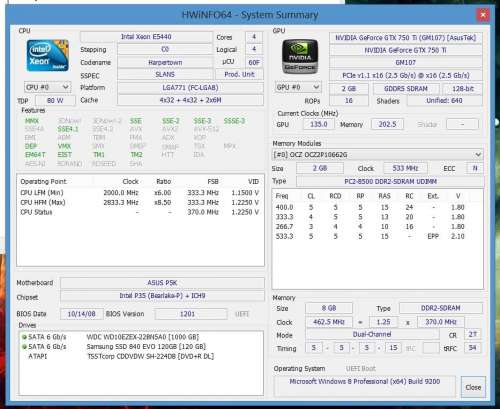Image resolution: width=500 pixels, height=409 pixels.
Task: Select the CPU Status row
Action: [x=140, y=212]
